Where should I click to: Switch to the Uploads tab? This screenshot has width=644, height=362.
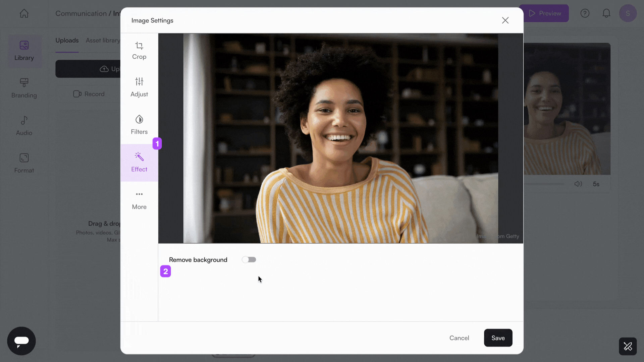coord(67,41)
